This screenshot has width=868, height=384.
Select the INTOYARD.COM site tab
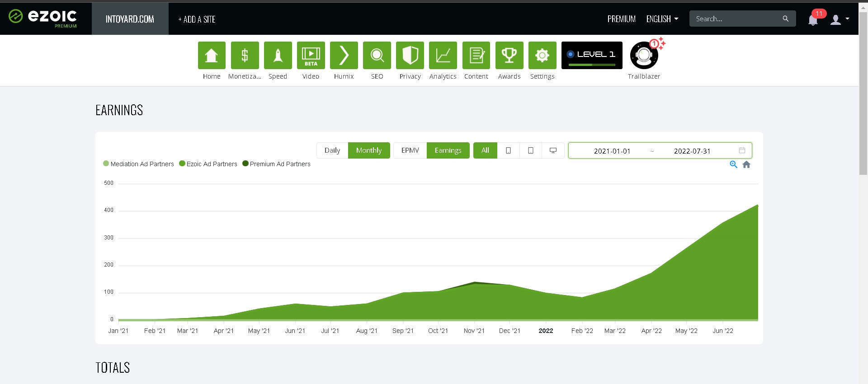pyautogui.click(x=130, y=19)
